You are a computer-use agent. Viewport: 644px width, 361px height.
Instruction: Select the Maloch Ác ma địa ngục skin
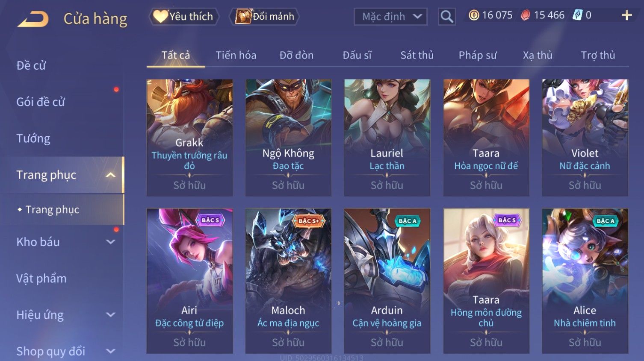[288, 281]
